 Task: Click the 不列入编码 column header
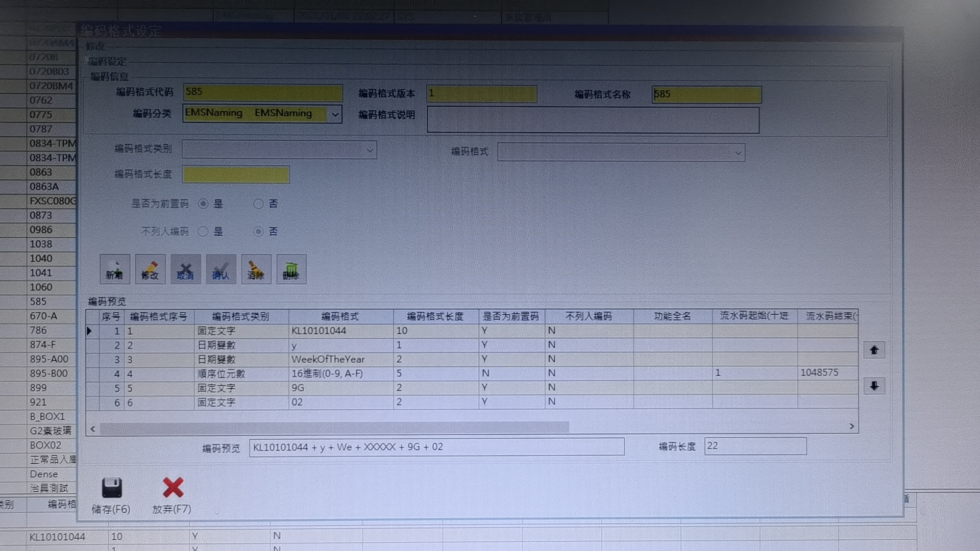point(589,316)
